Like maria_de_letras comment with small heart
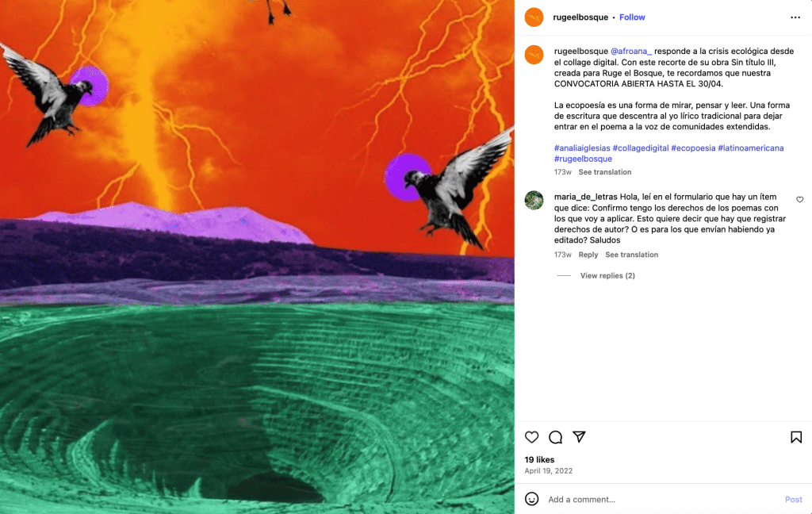Screen dimensions: 812x514 point(799,199)
